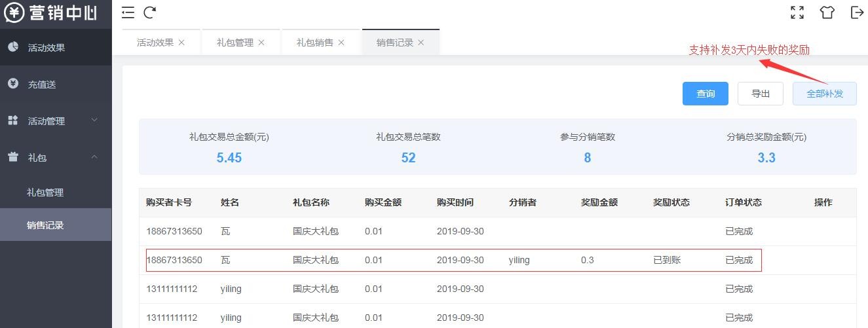Collapse the sidebar with the menu-fold icon
This screenshot has height=328, width=868.
click(x=128, y=12)
